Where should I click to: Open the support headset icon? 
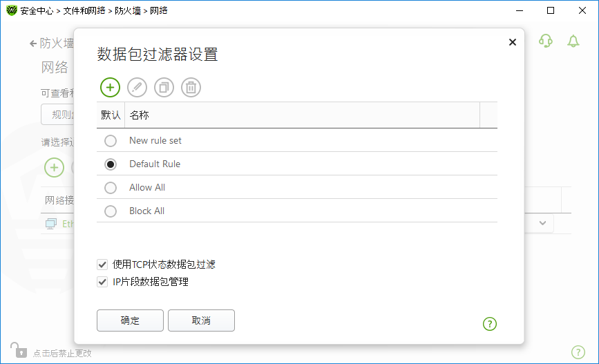coord(546,41)
